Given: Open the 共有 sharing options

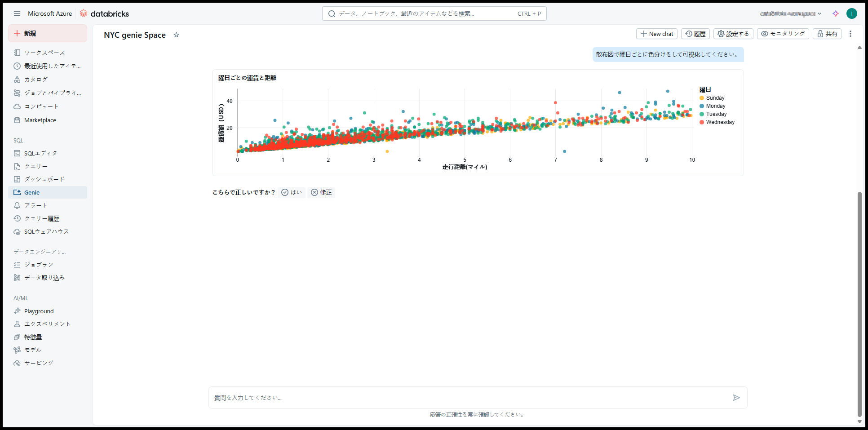Looking at the screenshot, I should click(x=827, y=34).
